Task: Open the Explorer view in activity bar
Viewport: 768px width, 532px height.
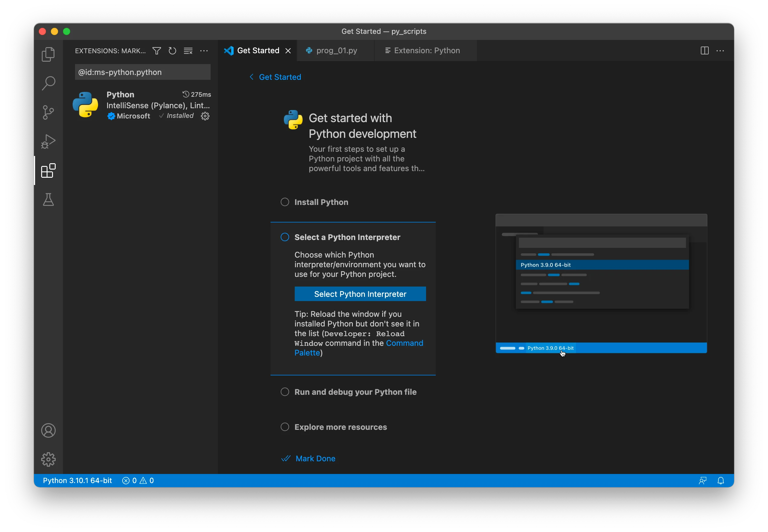Action: pos(48,54)
